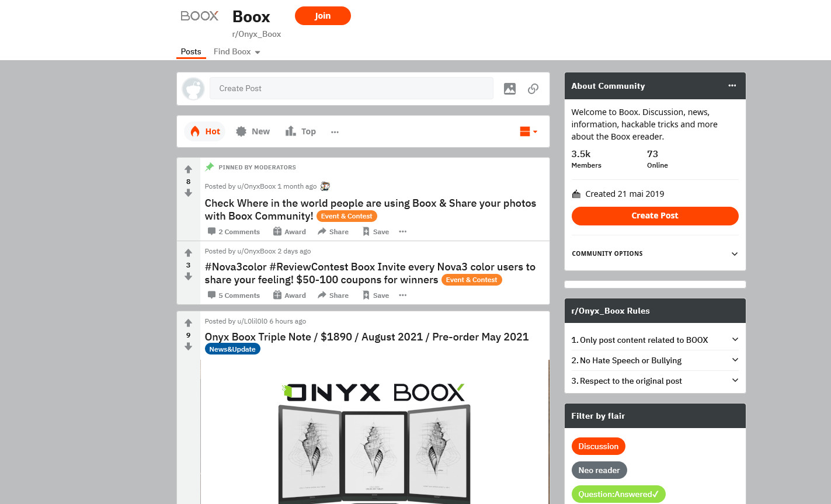Open u/L0lil0l0 user profile
This screenshot has height=504, width=831.
(x=252, y=321)
